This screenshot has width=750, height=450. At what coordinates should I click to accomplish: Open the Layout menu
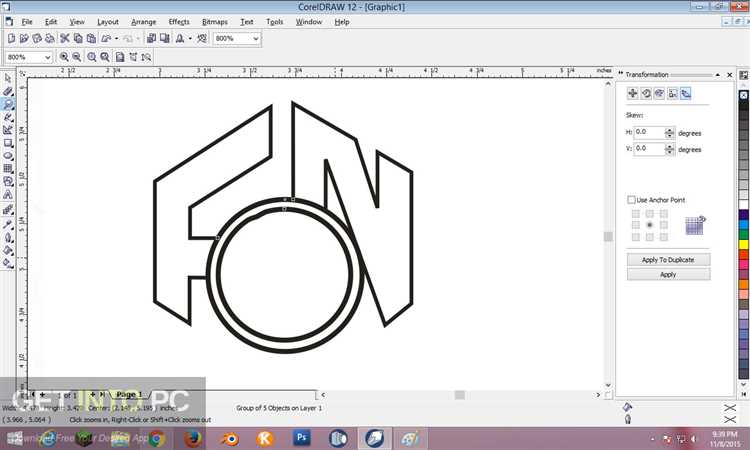pyautogui.click(x=108, y=22)
